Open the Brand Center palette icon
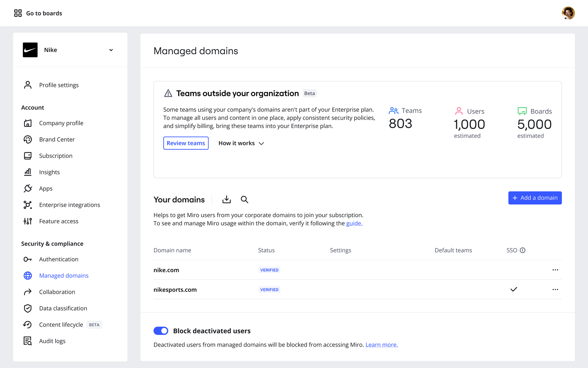 28,139
